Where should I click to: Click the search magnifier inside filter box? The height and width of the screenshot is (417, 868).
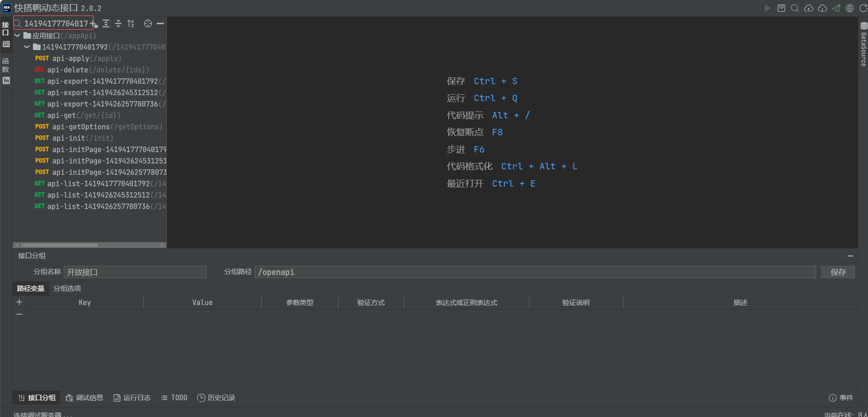click(18, 23)
